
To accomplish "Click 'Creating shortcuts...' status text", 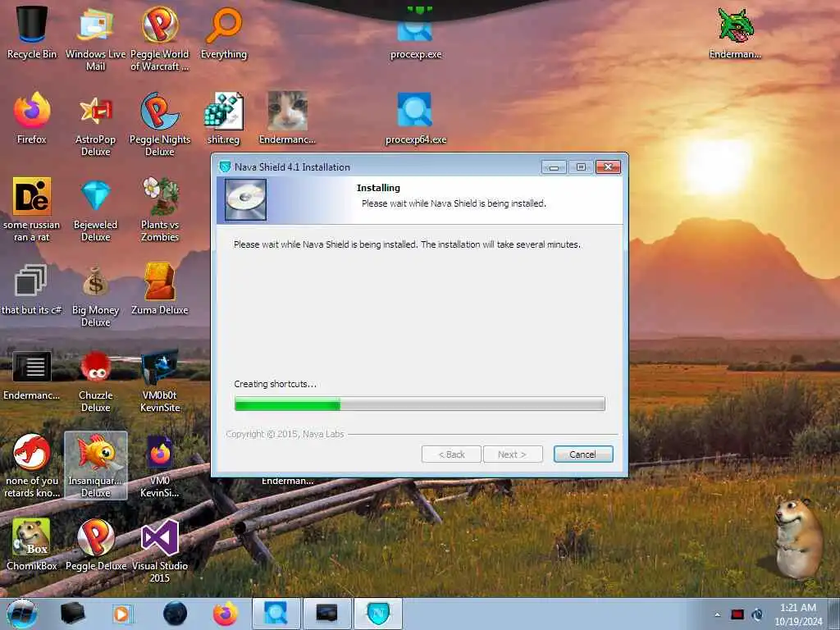I will 276,384.
